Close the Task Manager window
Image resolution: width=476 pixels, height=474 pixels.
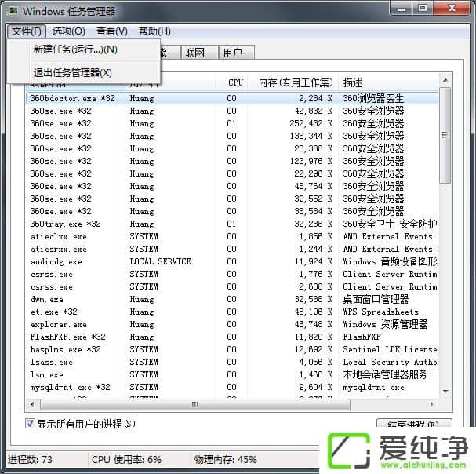(x=452, y=8)
